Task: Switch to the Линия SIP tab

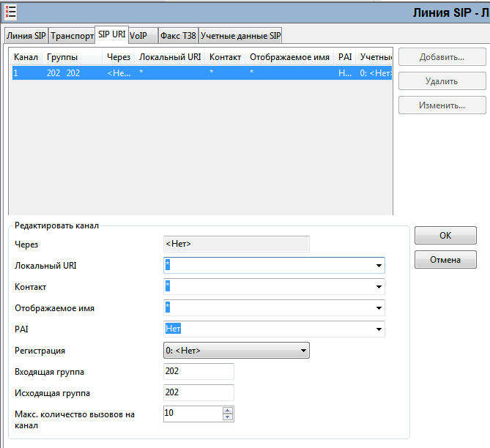Action: 26,36
